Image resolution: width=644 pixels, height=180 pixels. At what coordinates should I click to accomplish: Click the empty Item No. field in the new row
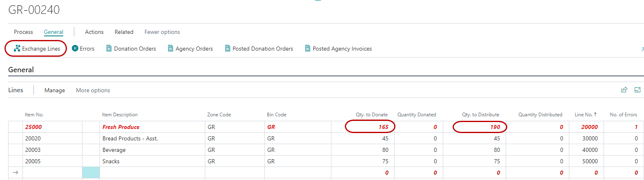tap(52, 173)
